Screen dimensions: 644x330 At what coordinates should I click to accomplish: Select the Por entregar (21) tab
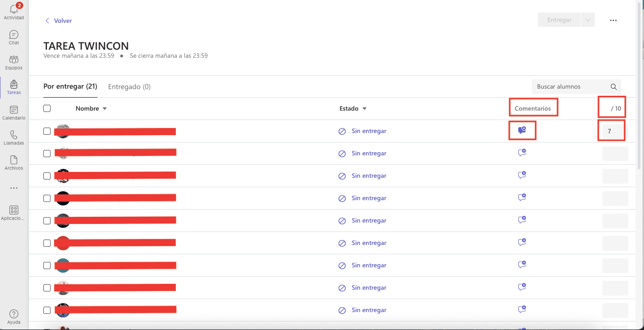(70, 86)
